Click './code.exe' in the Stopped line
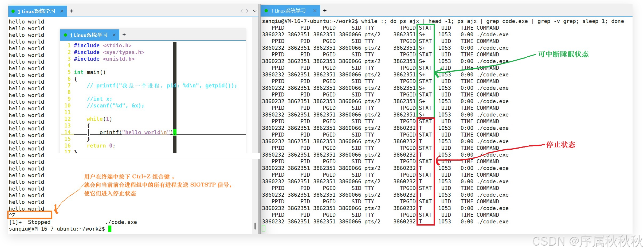This screenshot has height=252, width=644. pos(121,222)
